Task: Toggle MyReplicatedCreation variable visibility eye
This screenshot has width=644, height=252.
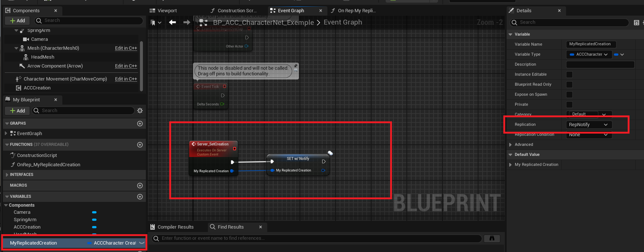Action: tap(141, 243)
